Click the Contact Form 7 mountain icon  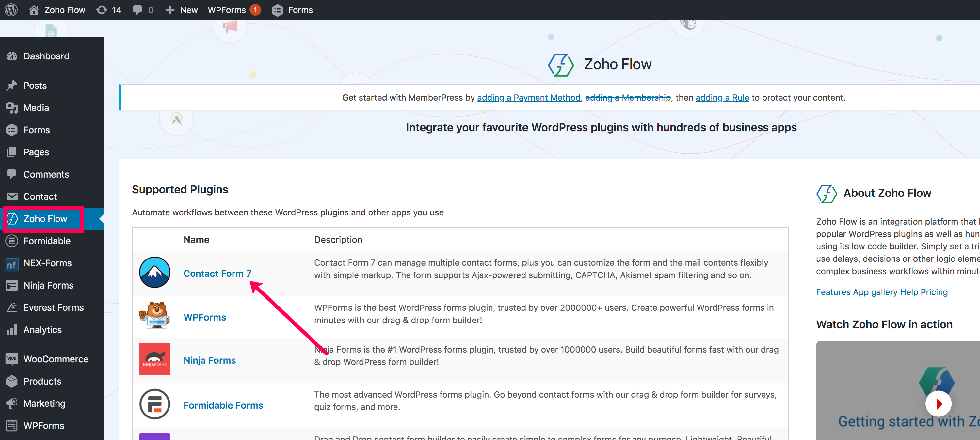click(x=154, y=272)
